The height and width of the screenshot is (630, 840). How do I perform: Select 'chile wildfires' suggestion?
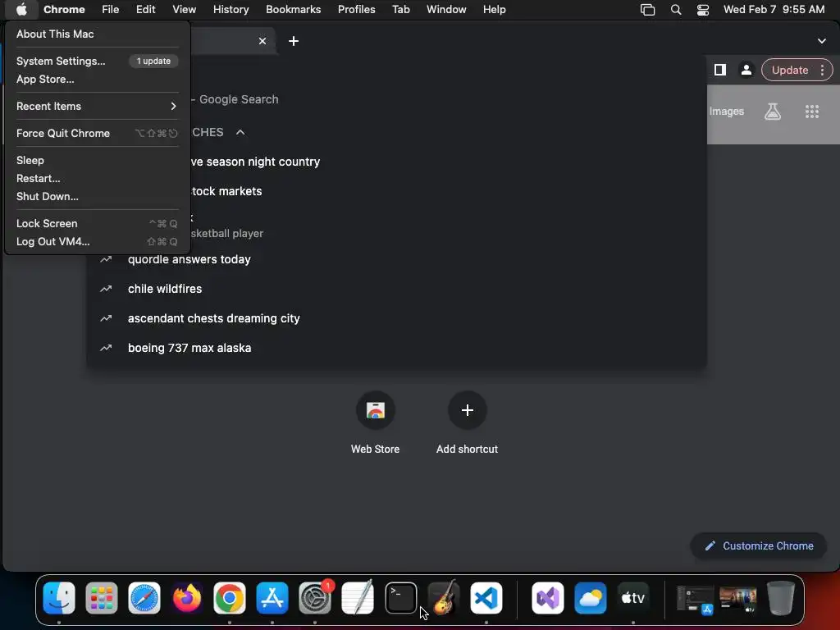pos(396,289)
